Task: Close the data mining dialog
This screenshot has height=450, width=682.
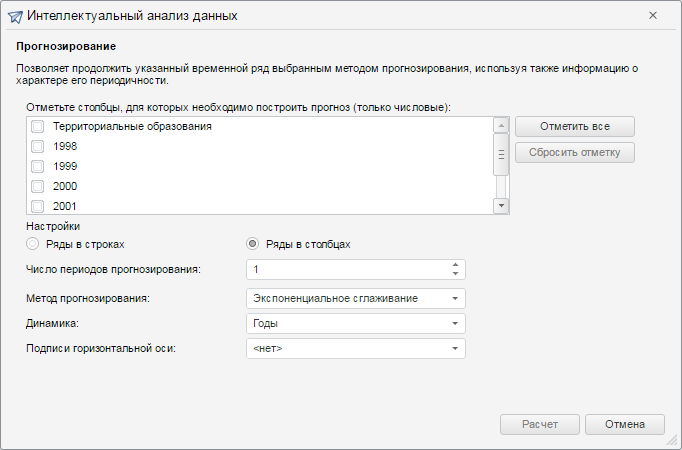Action: pos(653,16)
